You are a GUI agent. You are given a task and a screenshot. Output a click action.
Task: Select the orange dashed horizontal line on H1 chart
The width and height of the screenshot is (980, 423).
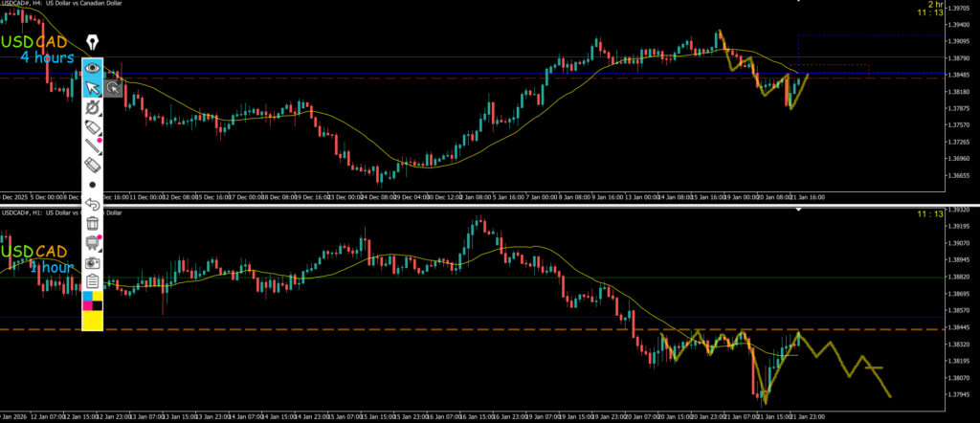tap(473, 329)
